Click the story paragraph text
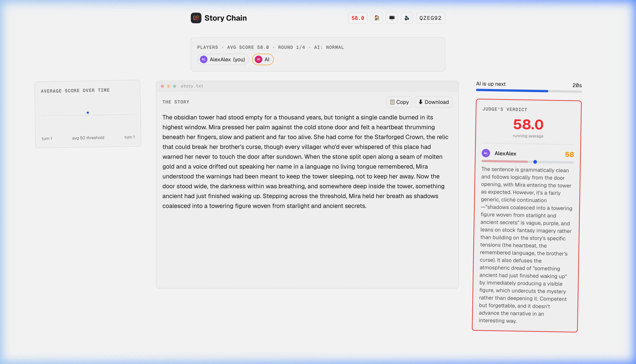This screenshot has width=636, height=364. point(305,162)
